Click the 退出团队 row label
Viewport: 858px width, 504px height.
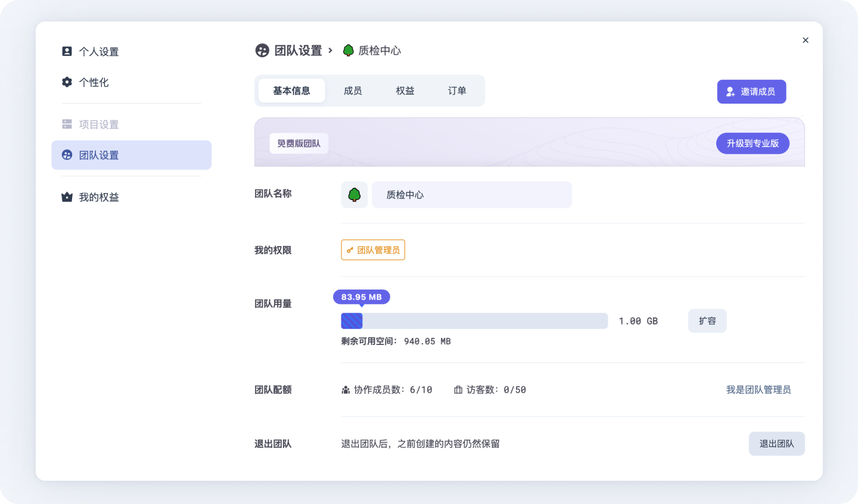(x=273, y=444)
